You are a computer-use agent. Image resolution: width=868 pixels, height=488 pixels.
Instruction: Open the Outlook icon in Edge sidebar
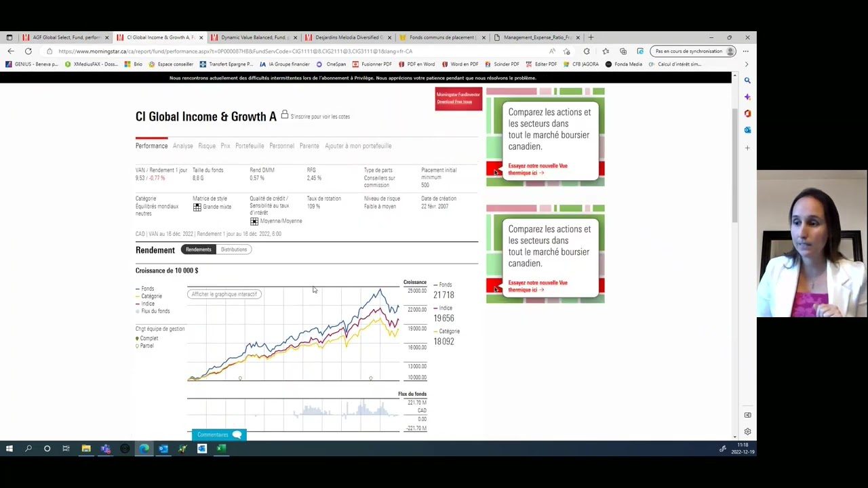coord(747,129)
